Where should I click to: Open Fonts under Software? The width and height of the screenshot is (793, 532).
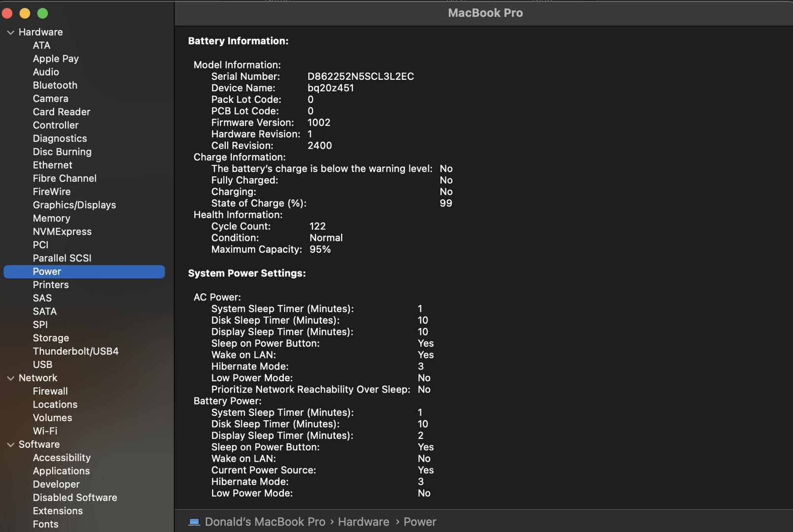45,524
